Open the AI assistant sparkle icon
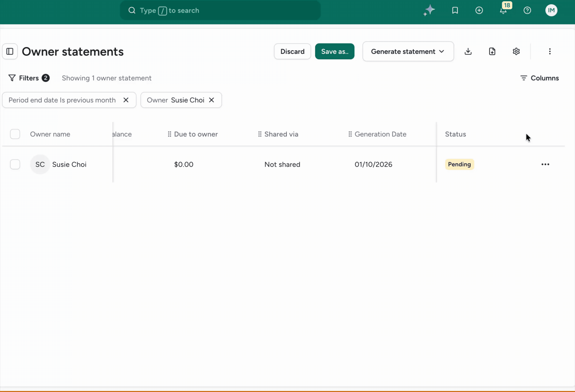 [429, 10]
